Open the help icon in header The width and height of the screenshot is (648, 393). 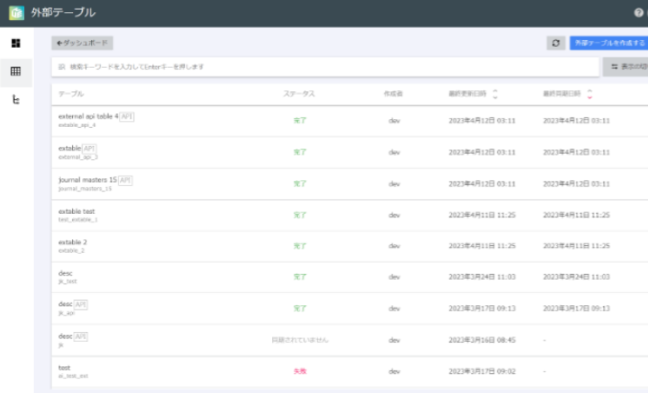tap(638, 13)
